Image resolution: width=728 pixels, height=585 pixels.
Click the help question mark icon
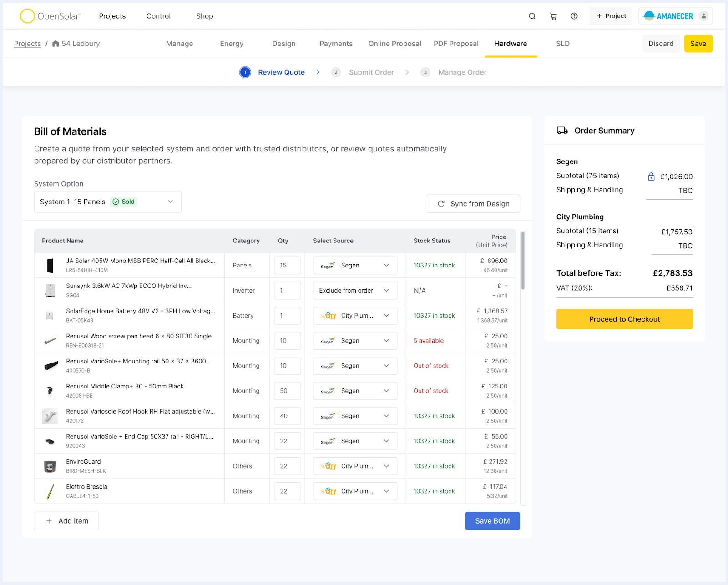574,16
